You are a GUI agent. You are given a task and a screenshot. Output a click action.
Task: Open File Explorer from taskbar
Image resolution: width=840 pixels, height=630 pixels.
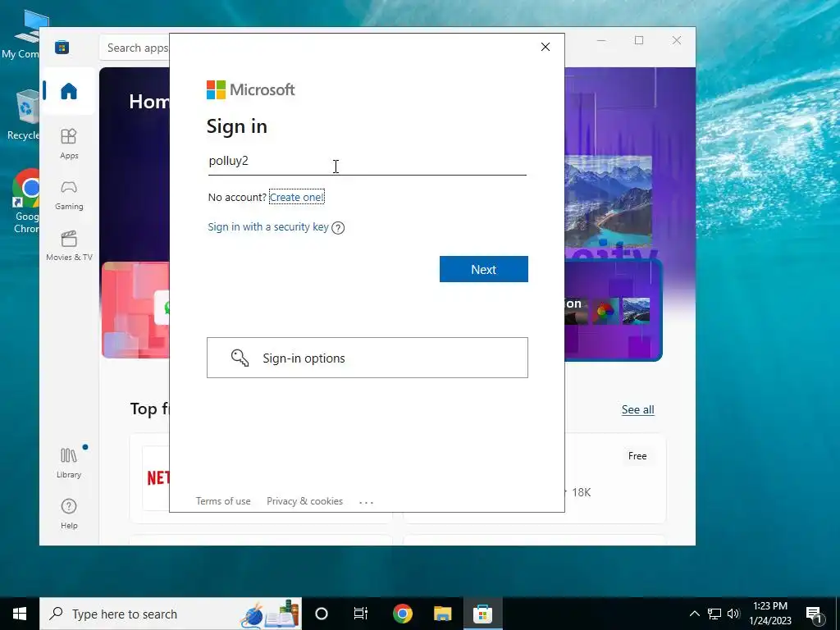click(442, 614)
